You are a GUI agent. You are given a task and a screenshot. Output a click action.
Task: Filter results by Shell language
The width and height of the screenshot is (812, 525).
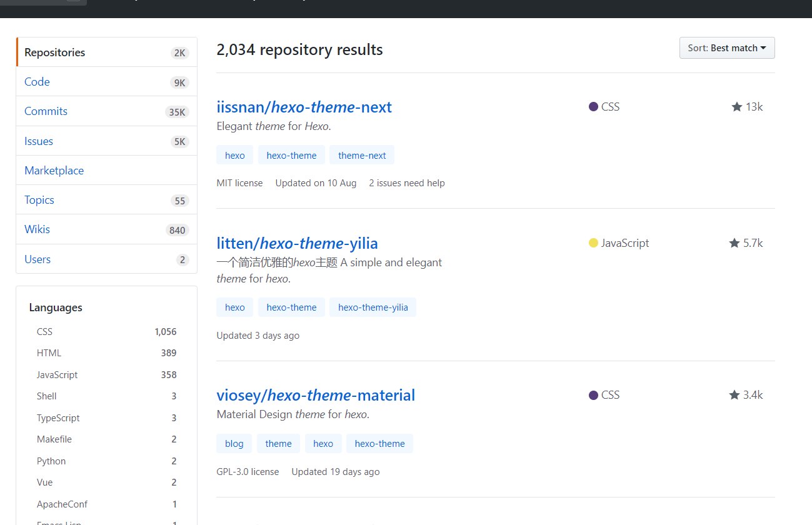coord(107,396)
